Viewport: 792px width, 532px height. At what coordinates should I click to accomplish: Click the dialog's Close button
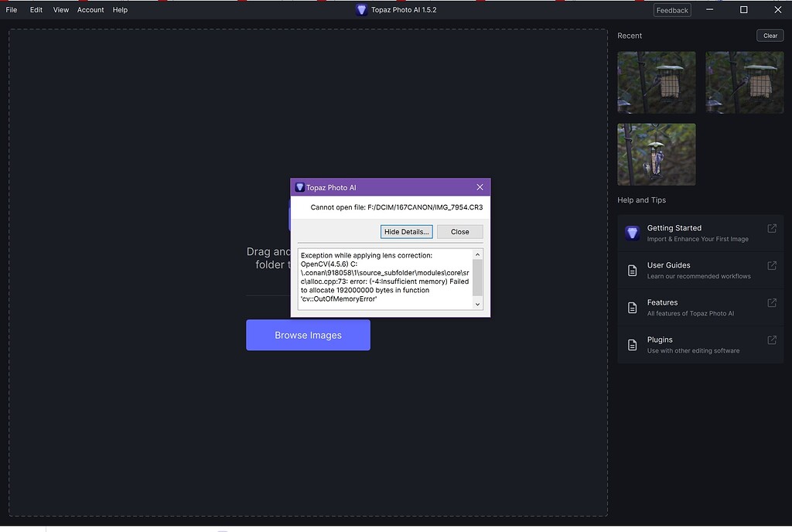pyautogui.click(x=459, y=232)
